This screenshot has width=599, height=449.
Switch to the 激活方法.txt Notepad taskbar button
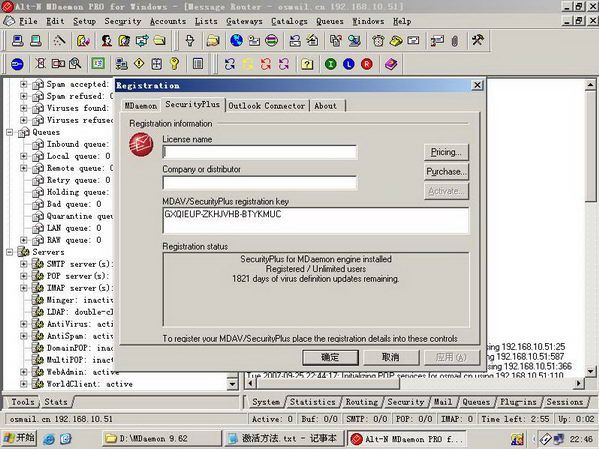[284, 439]
